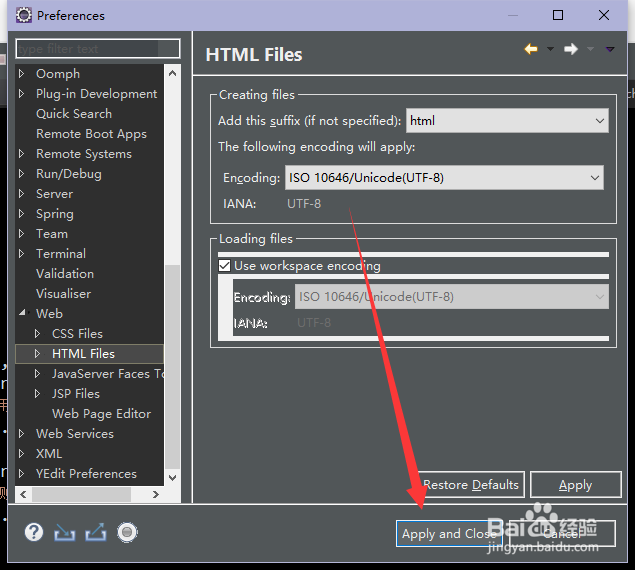
Task: Expand the JavaServer Faces node
Action: coord(37,374)
